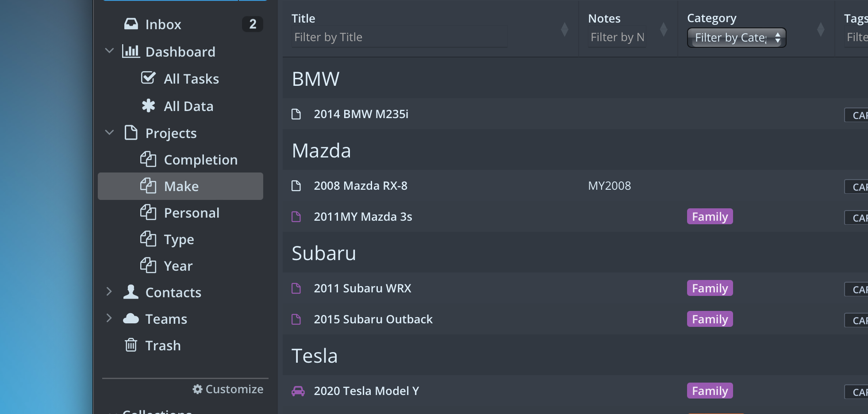Click the Teams cloud icon
Image resolution: width=868 pixels, height=414 pixels.
[131, 318]
